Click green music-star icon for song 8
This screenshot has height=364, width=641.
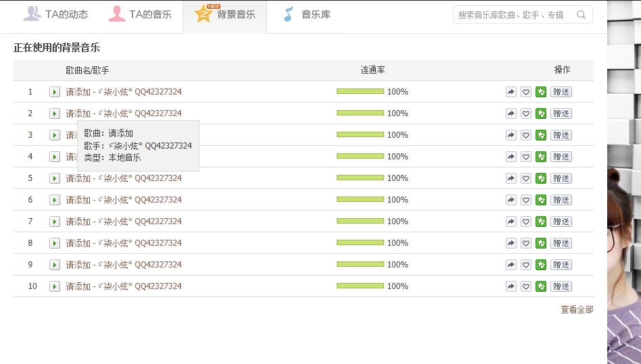click(541, 243)
